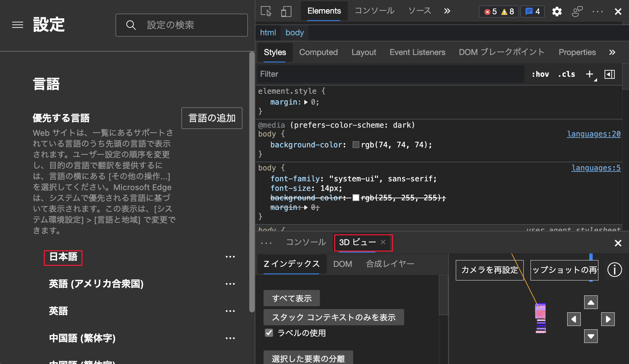Open the hamburger menu on the settings page
Screen dimensions: 629x364
(18, 25)
